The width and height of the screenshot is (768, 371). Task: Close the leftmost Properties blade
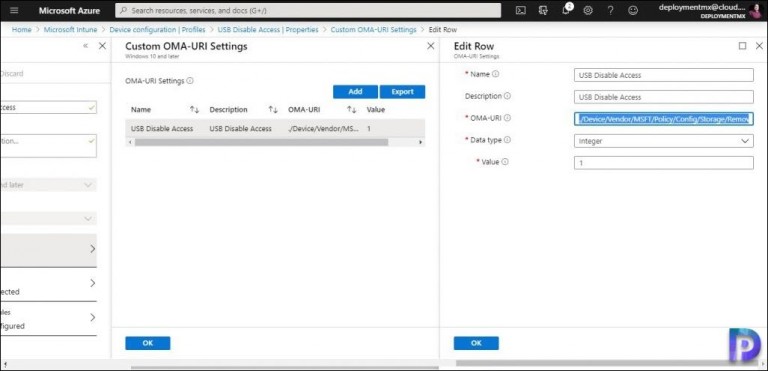102,46
